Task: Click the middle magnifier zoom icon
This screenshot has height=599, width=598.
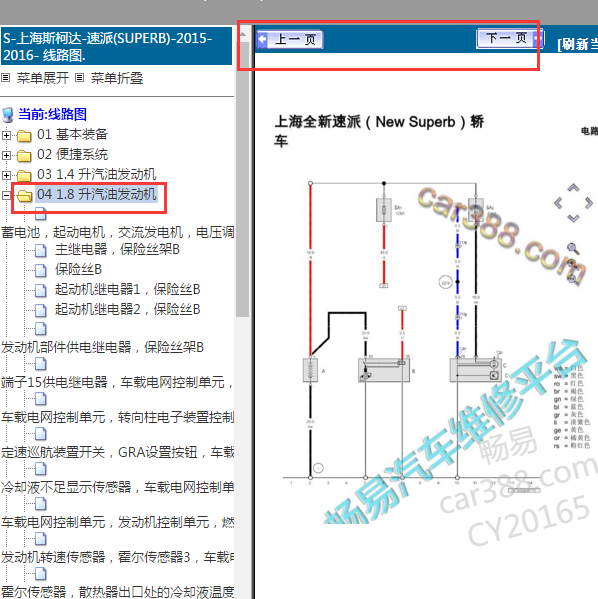Action: pyautogui.click(x=572, y=264)
